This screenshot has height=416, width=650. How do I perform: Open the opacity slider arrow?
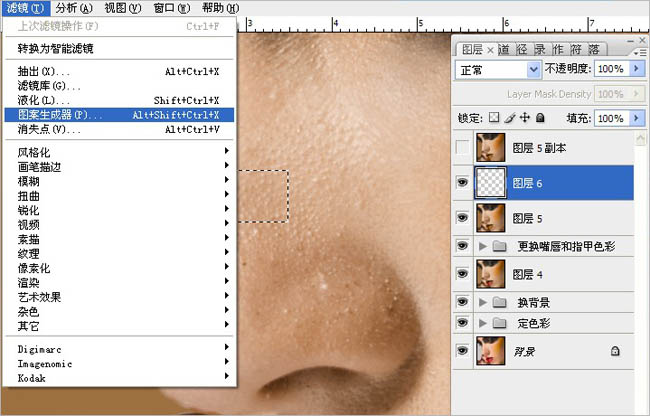pyautogui.click(x=637, y=69)
